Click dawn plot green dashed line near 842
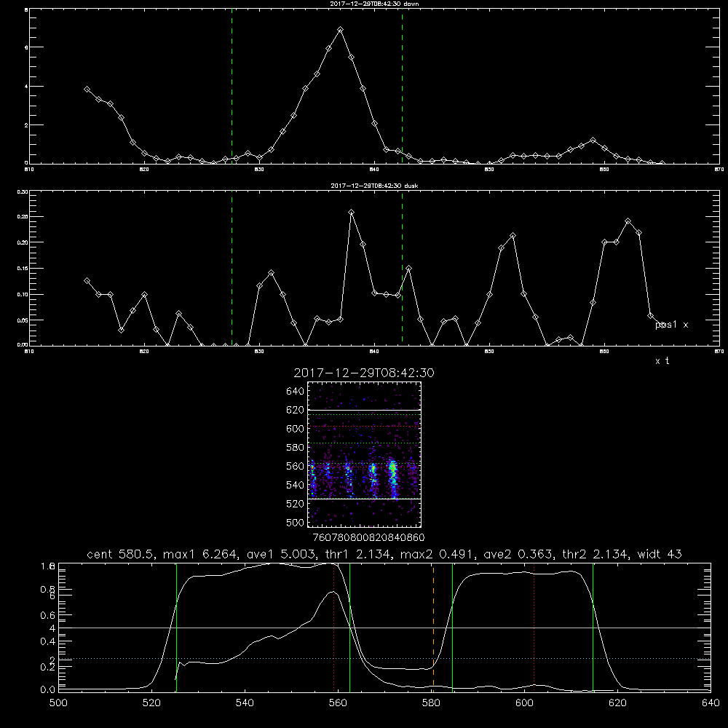728x728 pixels. (x=402, y=86)
